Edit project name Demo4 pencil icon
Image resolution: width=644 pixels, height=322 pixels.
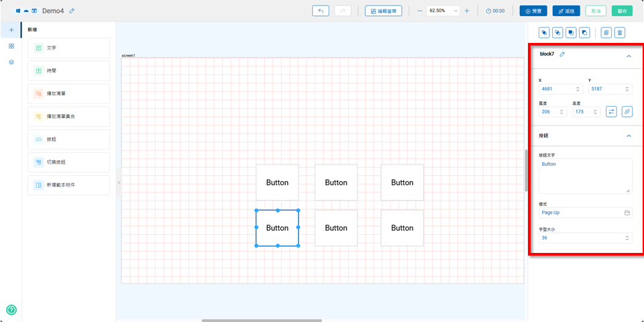[72, 11]
